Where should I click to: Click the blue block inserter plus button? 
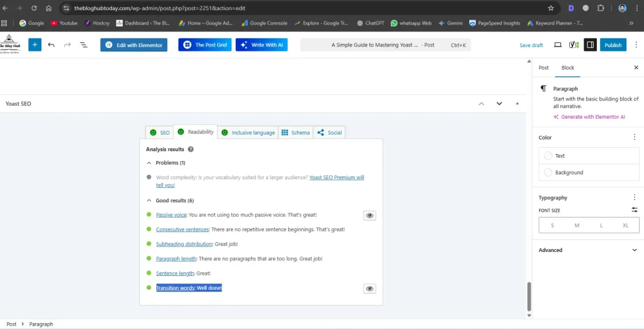pos(35,45)
